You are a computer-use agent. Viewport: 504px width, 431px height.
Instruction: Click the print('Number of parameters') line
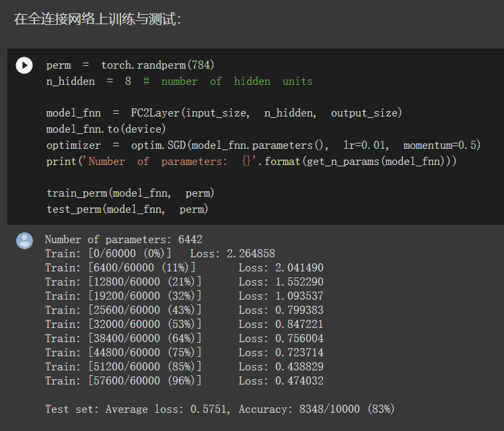tap(251, 161)
